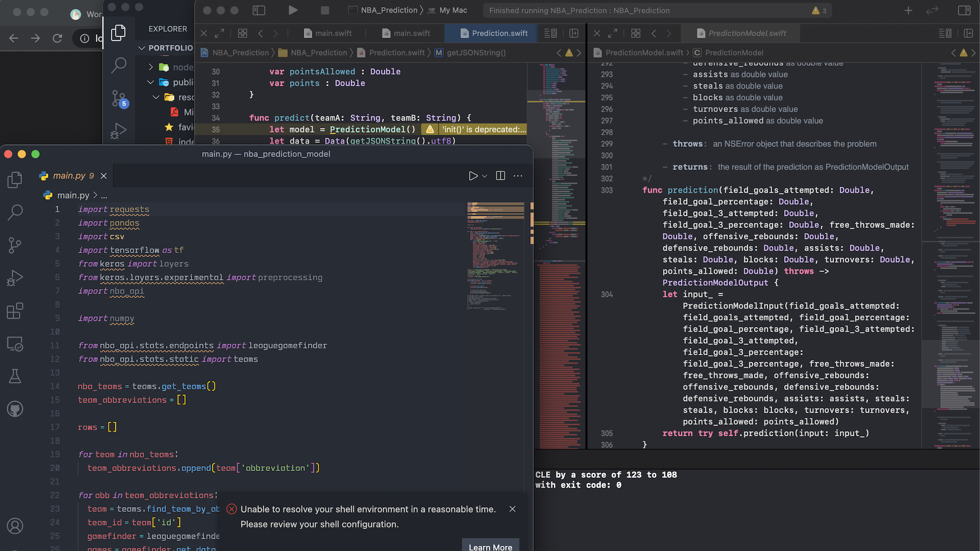
Task: Open the run options dropdown beside play
Action: pos(484,176)
